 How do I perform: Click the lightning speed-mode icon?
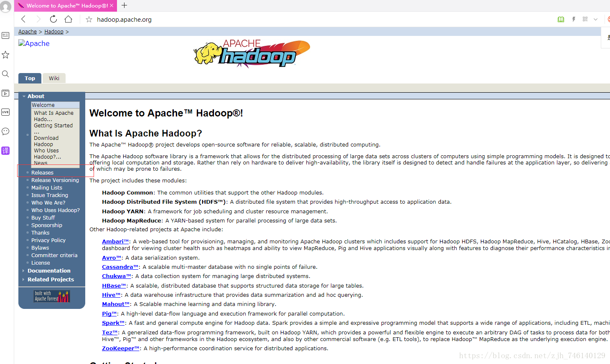574,19
